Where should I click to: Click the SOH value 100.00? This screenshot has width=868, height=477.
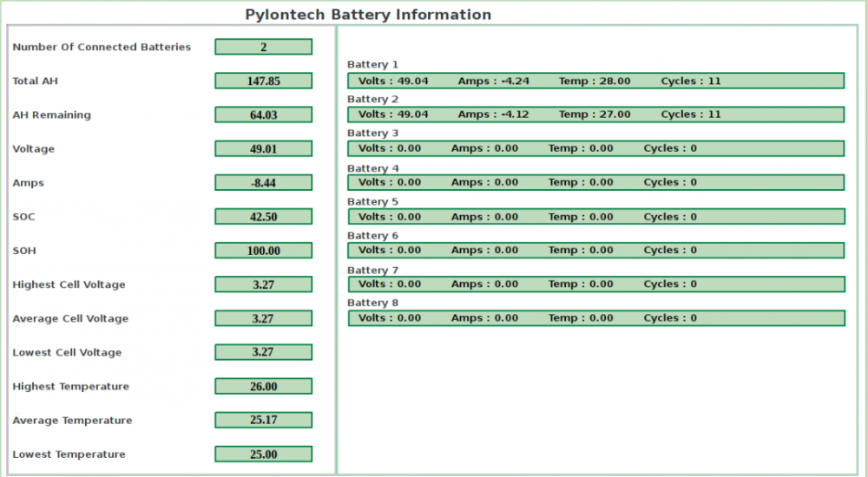pyautogui.click(x=264, y=251)
